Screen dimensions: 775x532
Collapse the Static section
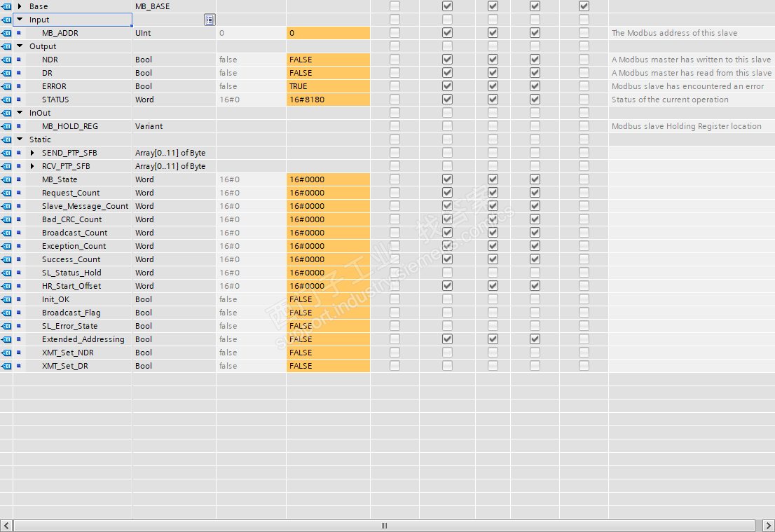pyautogui.click(x=20, y=139)
